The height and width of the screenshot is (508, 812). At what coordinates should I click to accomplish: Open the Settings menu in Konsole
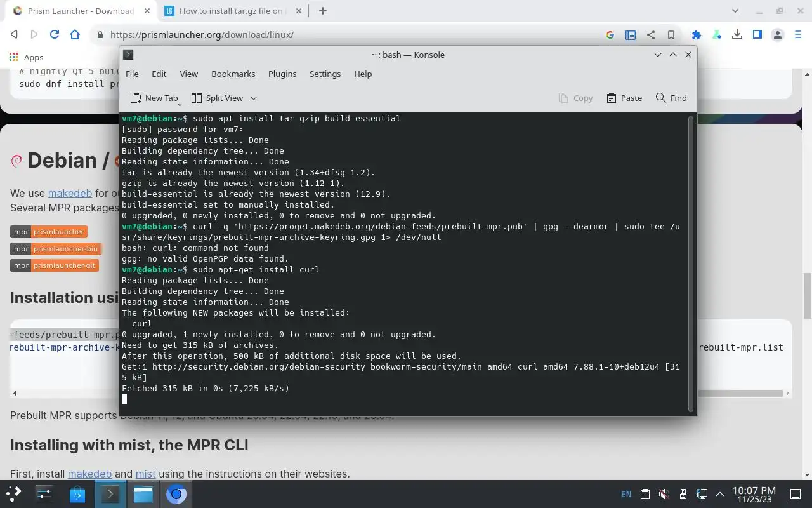pyautogui.click(x=325, y=74)
